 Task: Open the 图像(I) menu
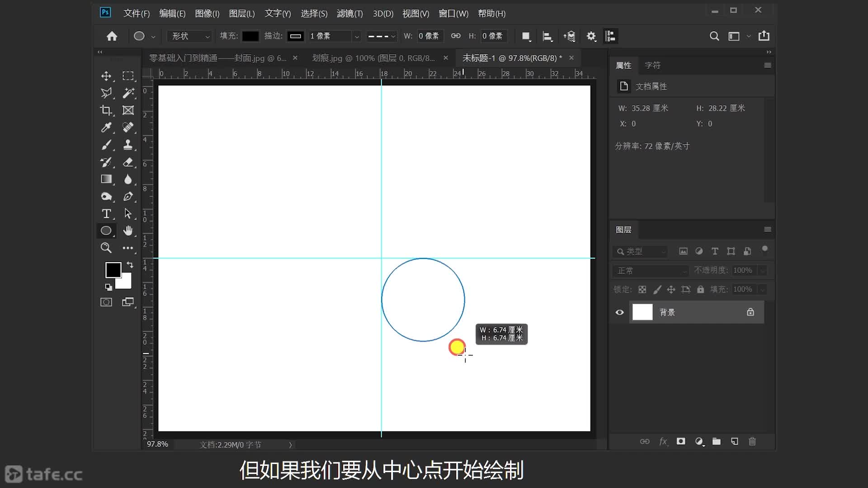point(207,14)
